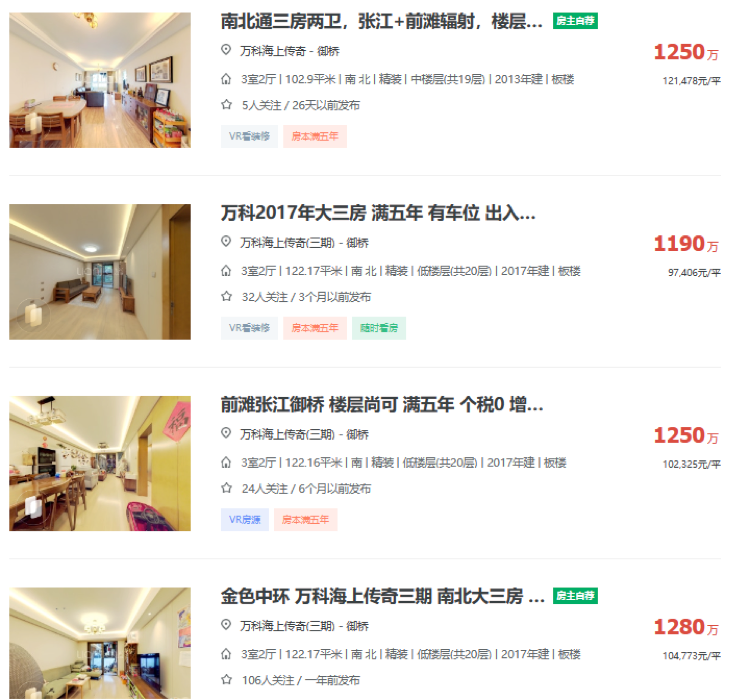The width and height of the screenshot is (747, 699).
Task: Open listing titled 金色中环 万科海上传奇三期
Action: [383, 596]
